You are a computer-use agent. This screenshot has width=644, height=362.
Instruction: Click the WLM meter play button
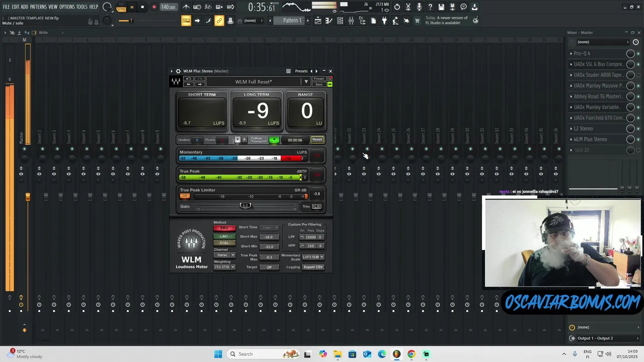[237, 140]
